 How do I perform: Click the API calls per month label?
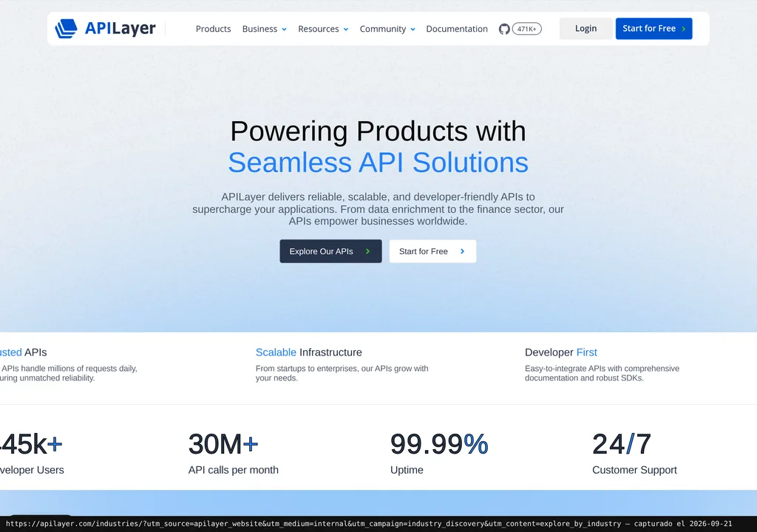click(x=233, y=470)
